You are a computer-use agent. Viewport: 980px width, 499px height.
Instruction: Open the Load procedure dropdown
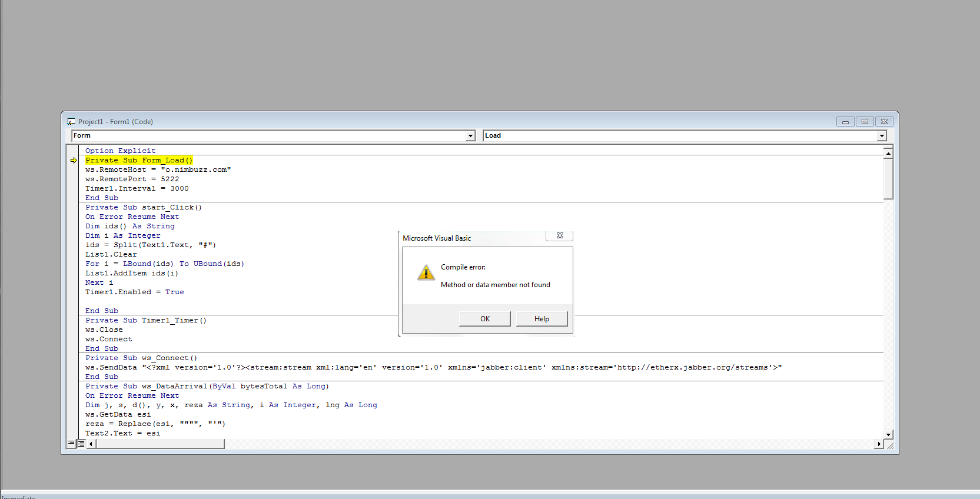pos(882,136)
